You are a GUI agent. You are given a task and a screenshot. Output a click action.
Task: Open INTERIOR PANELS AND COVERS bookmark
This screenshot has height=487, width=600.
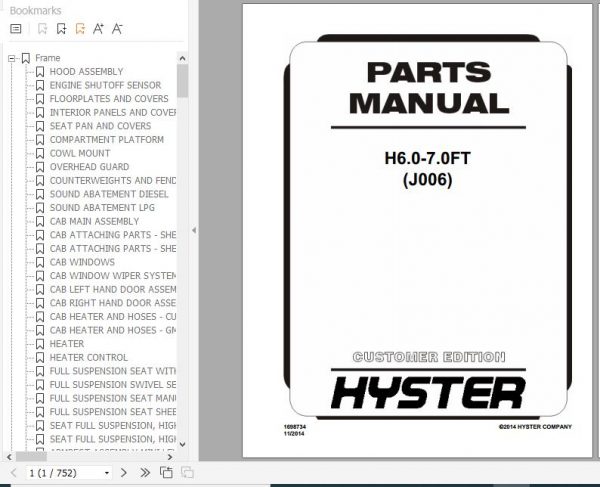pos(113,112)
